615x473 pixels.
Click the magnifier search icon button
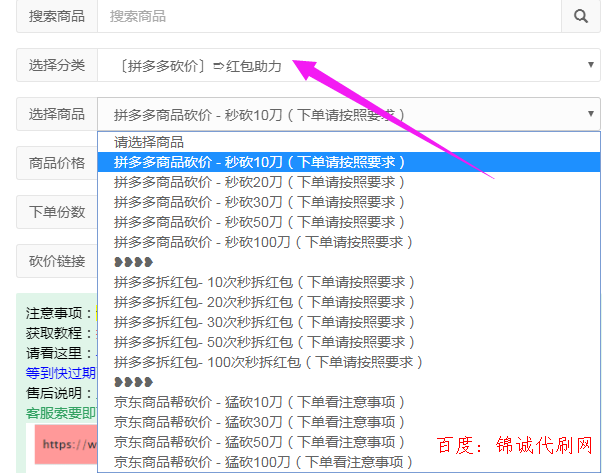[x=580, y=16]
